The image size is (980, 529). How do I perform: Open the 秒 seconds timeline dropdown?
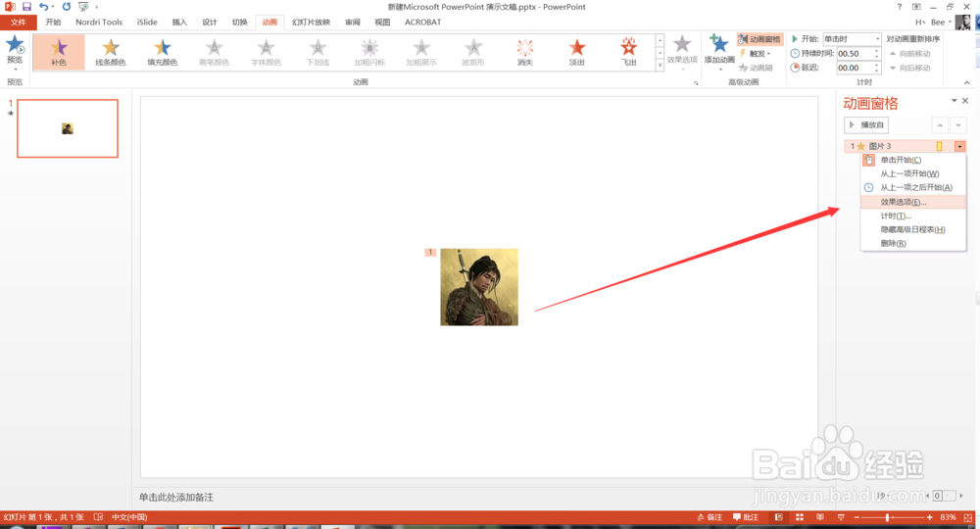(883, 496)
